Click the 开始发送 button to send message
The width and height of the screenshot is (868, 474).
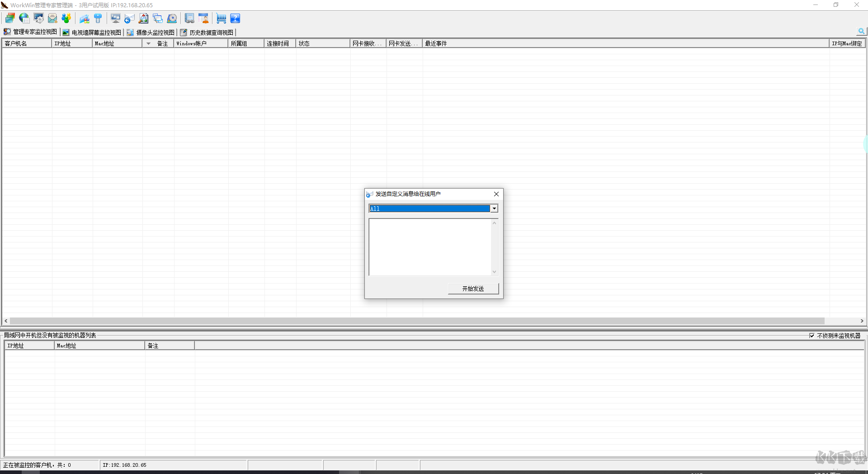click(x=473, y=289)
